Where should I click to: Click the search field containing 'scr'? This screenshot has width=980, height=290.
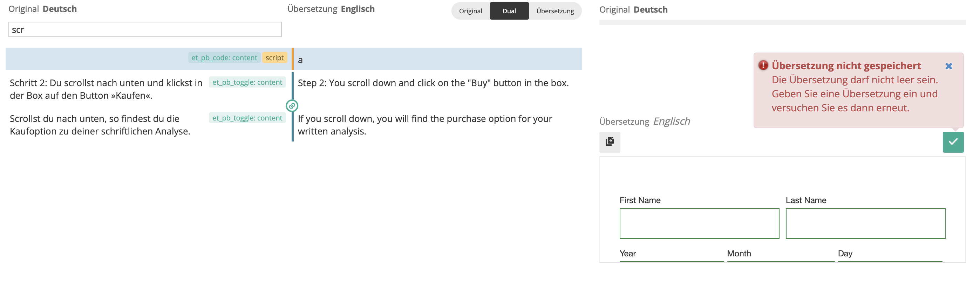tap(145, 30)
